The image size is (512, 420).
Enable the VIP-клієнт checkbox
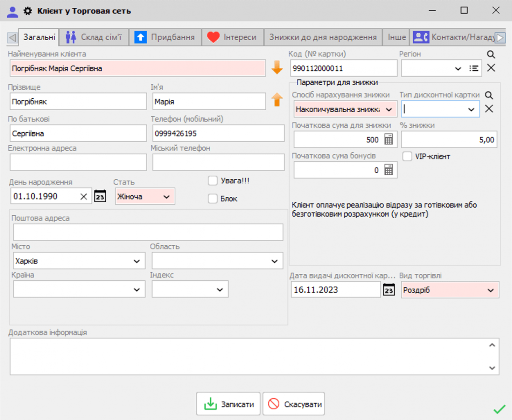pyautogui.click(x=407, y=156)
